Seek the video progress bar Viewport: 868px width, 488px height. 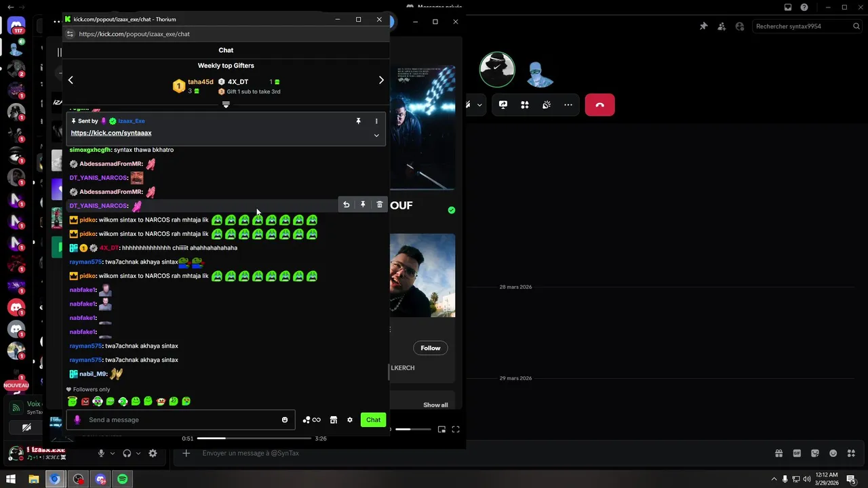tap(254, 439)
